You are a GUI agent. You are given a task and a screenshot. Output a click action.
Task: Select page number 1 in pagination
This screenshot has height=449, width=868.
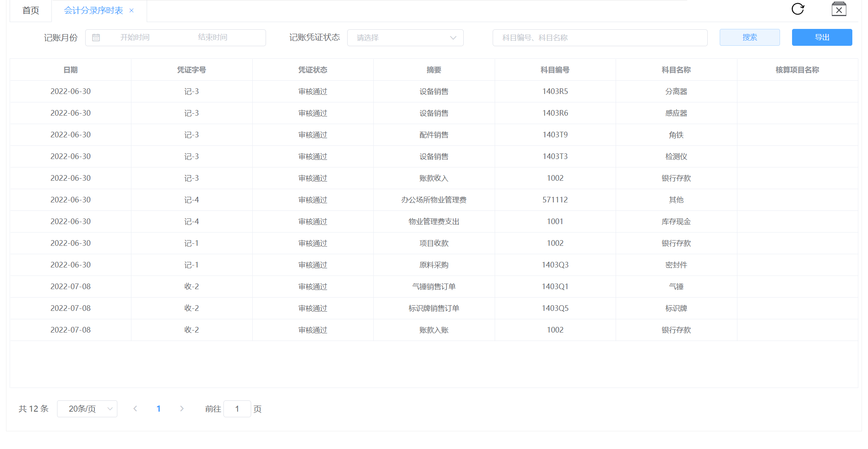pos(159,409)
